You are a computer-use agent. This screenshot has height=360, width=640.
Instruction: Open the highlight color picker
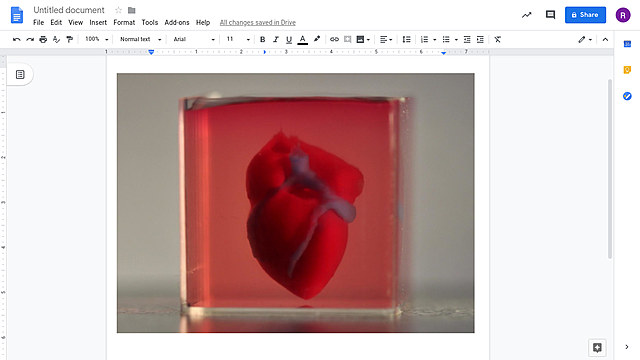coord(317,39)
